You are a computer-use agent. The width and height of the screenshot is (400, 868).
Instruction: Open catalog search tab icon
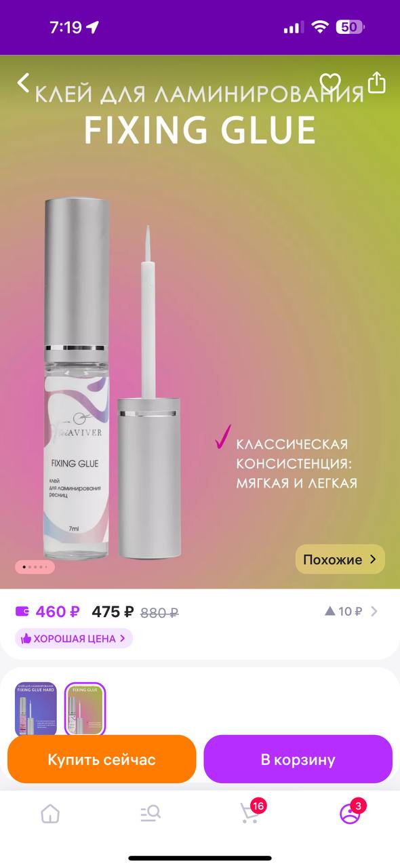click(150, 813)
